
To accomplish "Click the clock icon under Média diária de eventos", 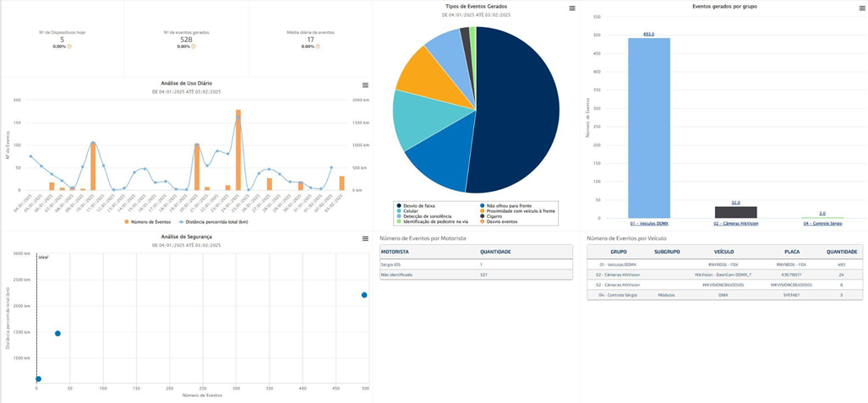I will tap(317, 46).
